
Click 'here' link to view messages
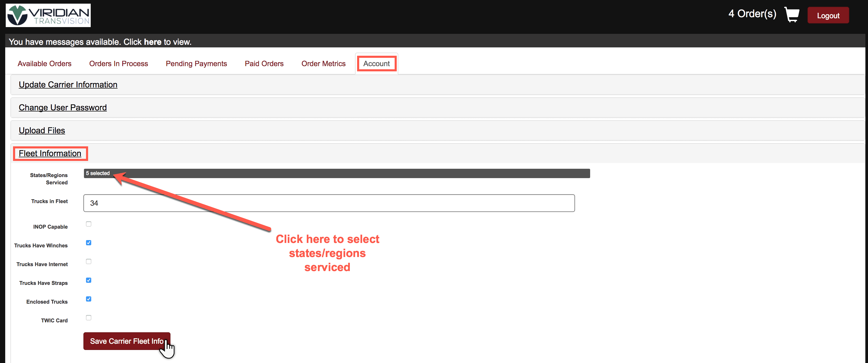tap(152, 42)
